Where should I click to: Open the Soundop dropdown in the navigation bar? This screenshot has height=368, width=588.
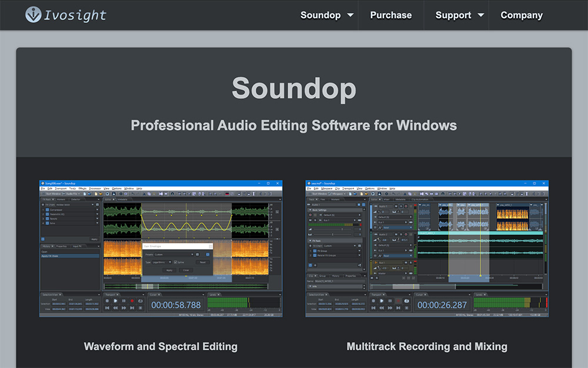coord(326,15)
